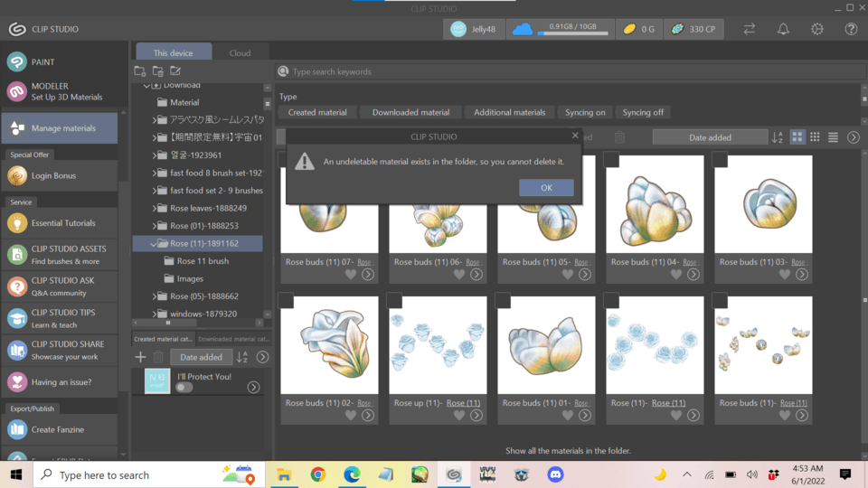Filter by Syncing on
Image resolution: width=868 pixels, height=488 pixels.
[585, 112]
